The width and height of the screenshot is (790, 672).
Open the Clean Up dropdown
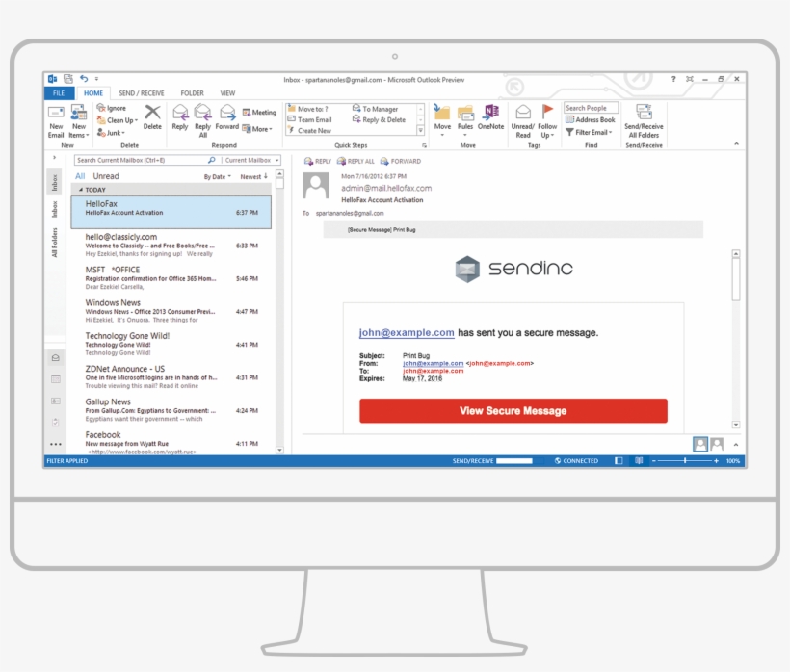pos(118,120)
